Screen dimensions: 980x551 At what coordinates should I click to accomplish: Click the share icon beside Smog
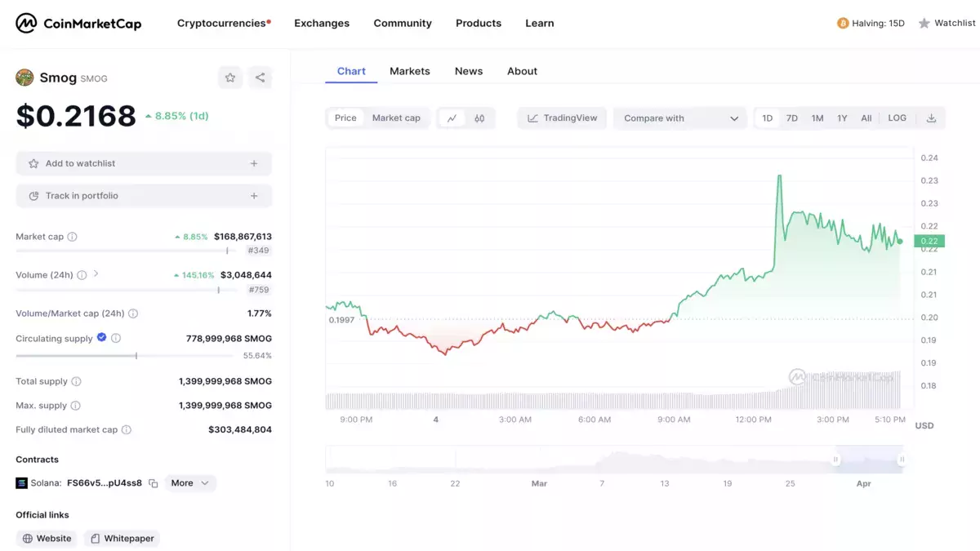pos(260,78)
